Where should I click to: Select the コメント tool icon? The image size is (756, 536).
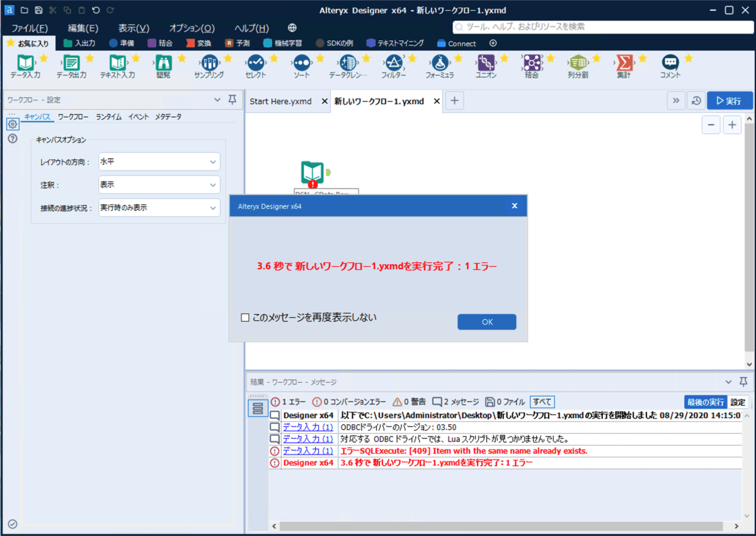[x=670, y=64]
